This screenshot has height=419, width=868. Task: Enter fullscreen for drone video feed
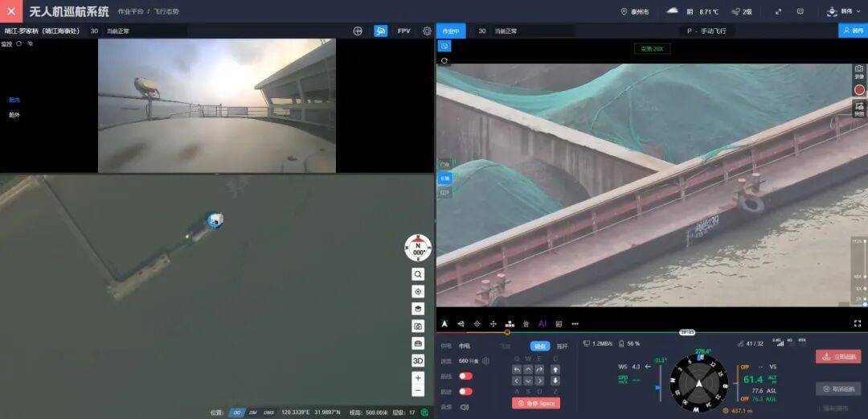pos(858,323)
